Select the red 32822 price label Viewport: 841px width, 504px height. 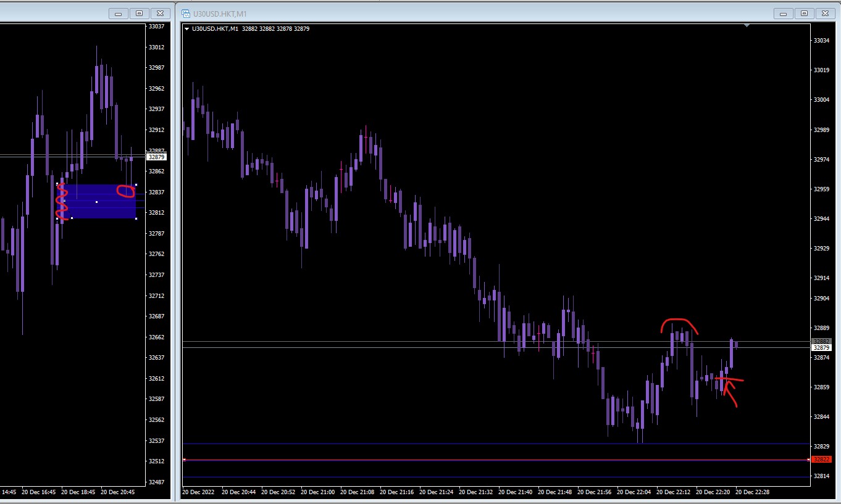coord(822,460)
